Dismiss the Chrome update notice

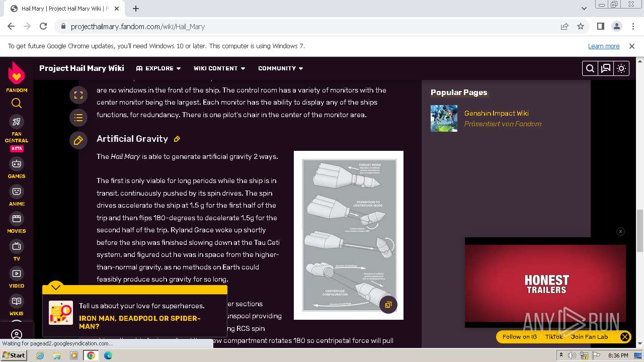pos(632,46)
